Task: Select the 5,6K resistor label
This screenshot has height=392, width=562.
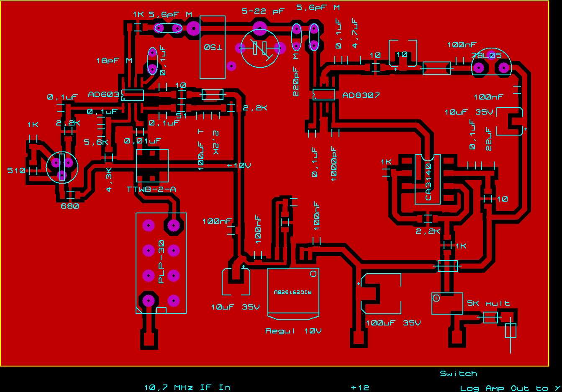Action: (x=96, y=142)
